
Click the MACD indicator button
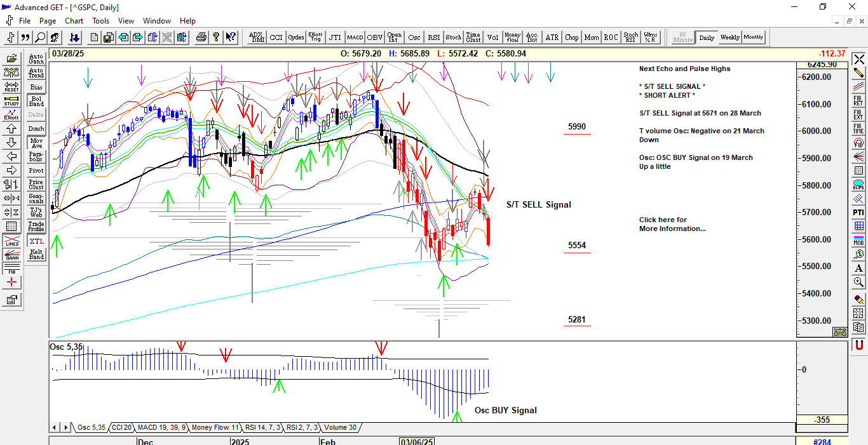coord(355,37)
